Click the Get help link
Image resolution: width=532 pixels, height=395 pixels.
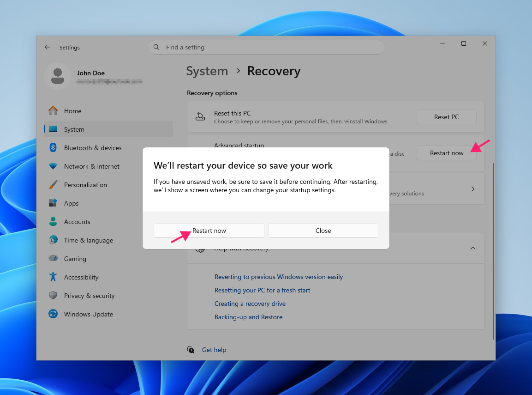[x=214, y=350]
